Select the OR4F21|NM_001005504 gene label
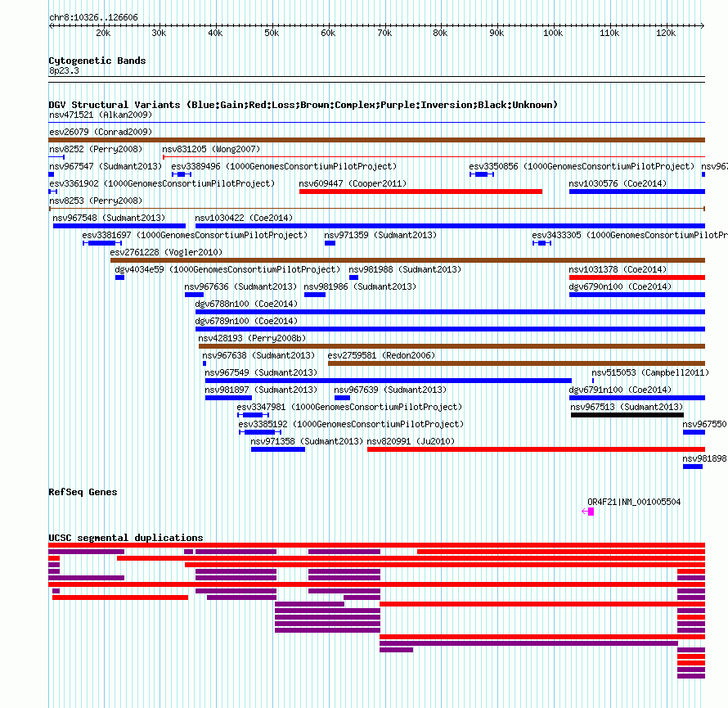 [634, 502]
